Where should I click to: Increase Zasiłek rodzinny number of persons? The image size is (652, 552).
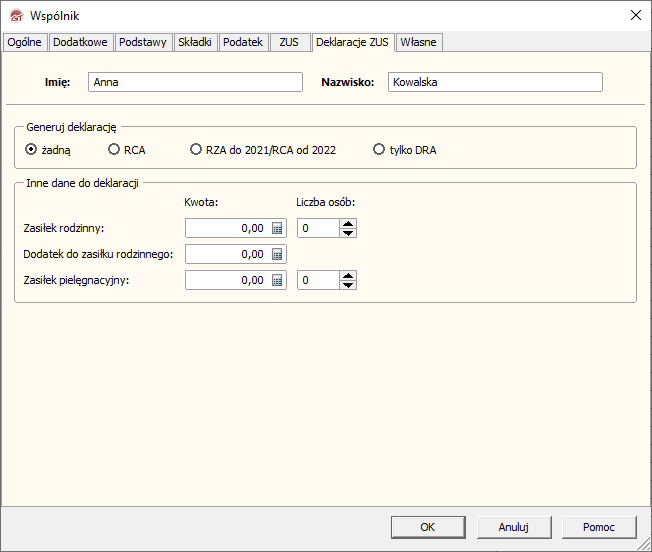348,224
